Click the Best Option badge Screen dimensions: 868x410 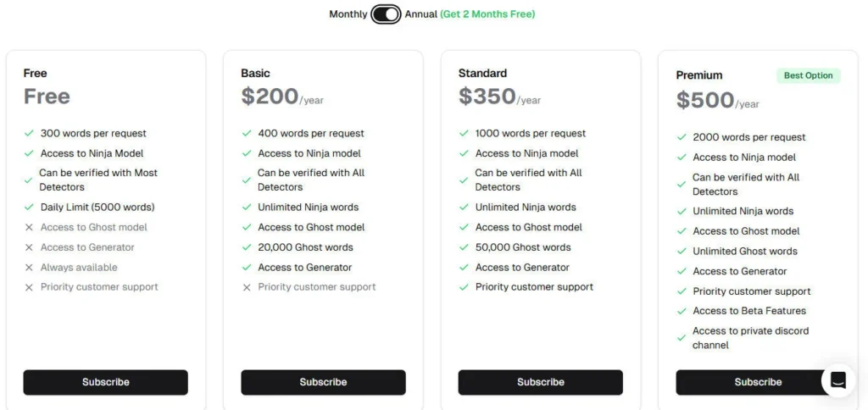click(x=808, y=75)
